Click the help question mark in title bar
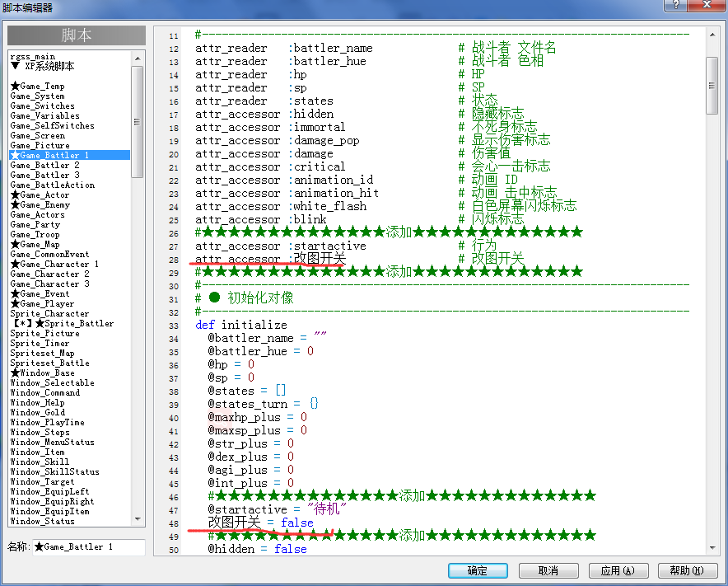Viewport: 728px width, 586px height. click(x=676, y=5)
